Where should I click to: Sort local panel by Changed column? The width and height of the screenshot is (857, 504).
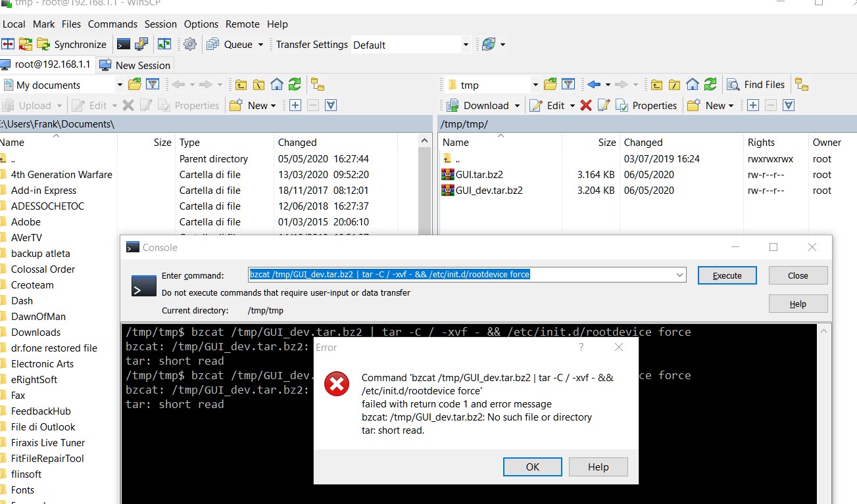(335, 142)
